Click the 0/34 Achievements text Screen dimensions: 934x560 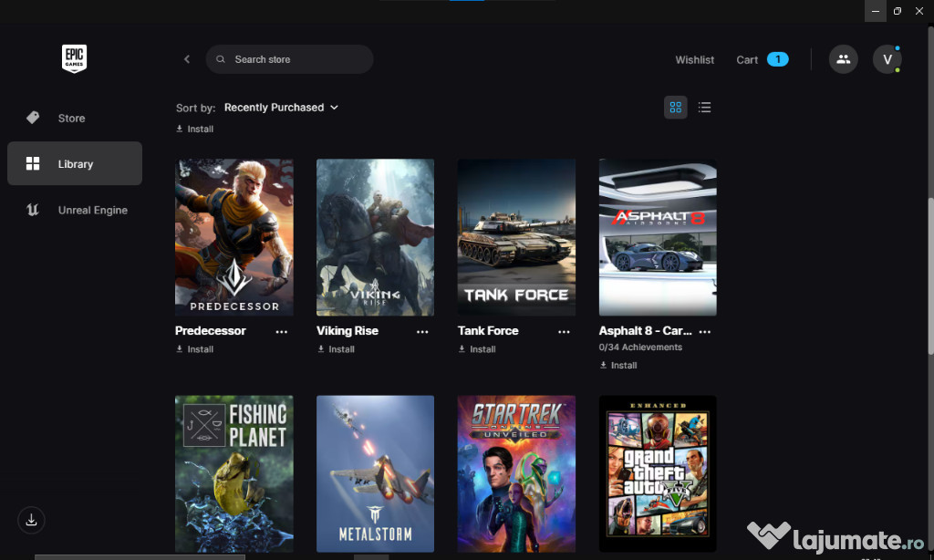tap(640, 347)
